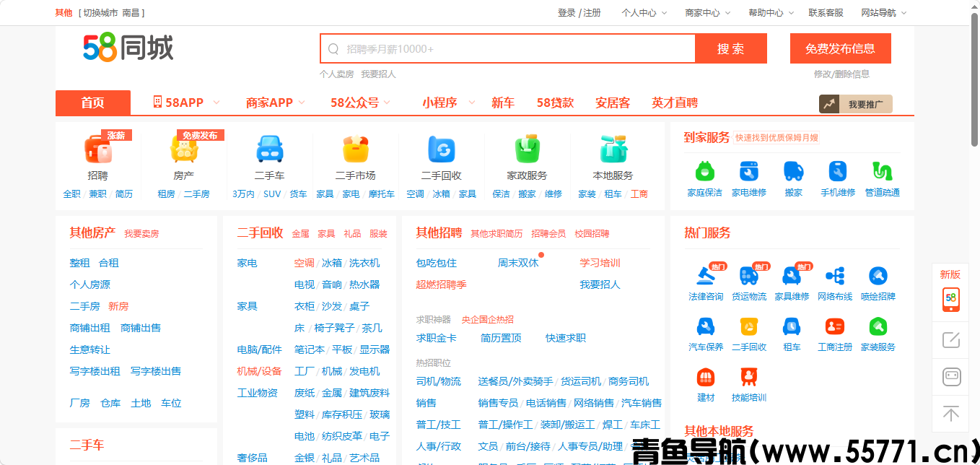This screenshot has width=980, height=465.
Task: Open the 家政服务 category icon
Action: (x=527, y=149)
